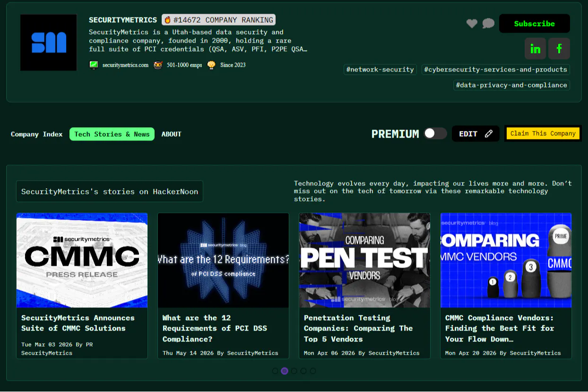Click the website monitor icon
Image resolution: width=588 pixels, height=392 pixels.
point(94,65)
